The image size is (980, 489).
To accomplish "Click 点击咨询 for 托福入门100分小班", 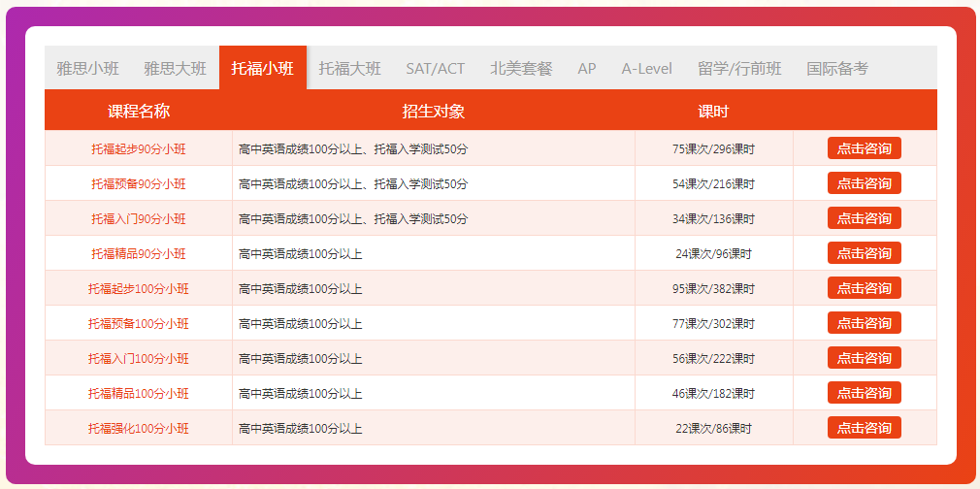I will (x=865, y=358).
